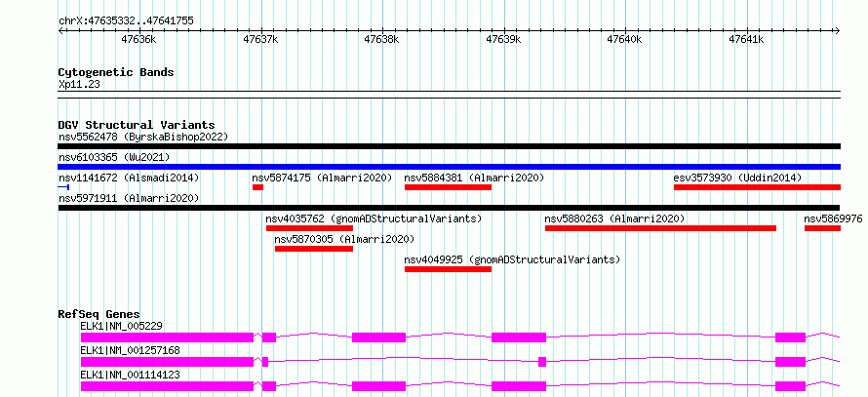Viewport: 868px width, 397px height.
Task: Click the ELK1|NM_001257168 transcript label
Action: click(x=130, y=350)
